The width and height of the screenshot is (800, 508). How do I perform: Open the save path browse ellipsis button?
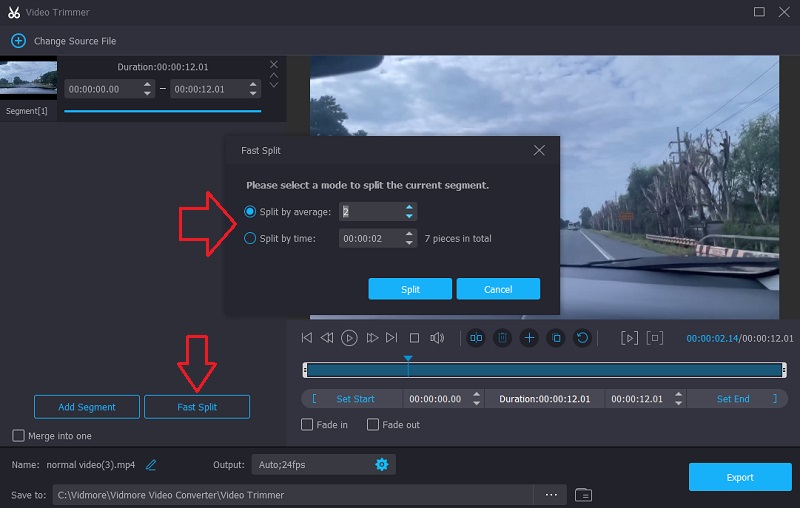click(551, 494)
